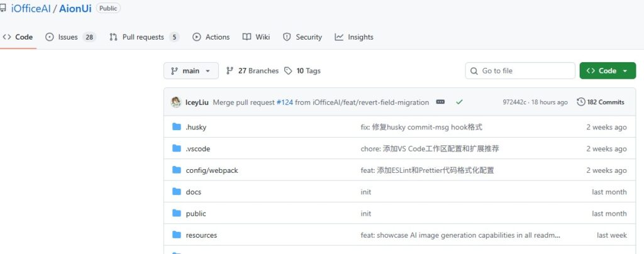Open the main branch dropdown
This screenshot has width=644, height=254.
coord(191,71)
